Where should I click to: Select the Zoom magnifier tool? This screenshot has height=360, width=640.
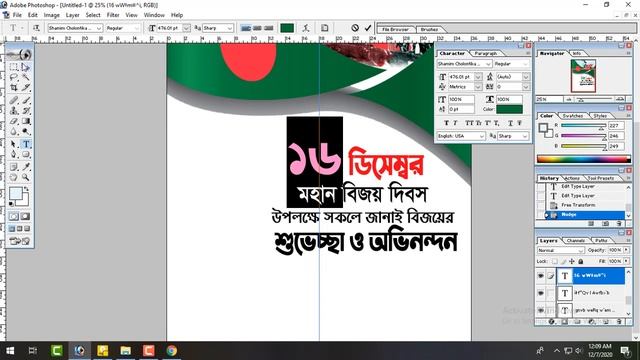[x=26, y=178]
